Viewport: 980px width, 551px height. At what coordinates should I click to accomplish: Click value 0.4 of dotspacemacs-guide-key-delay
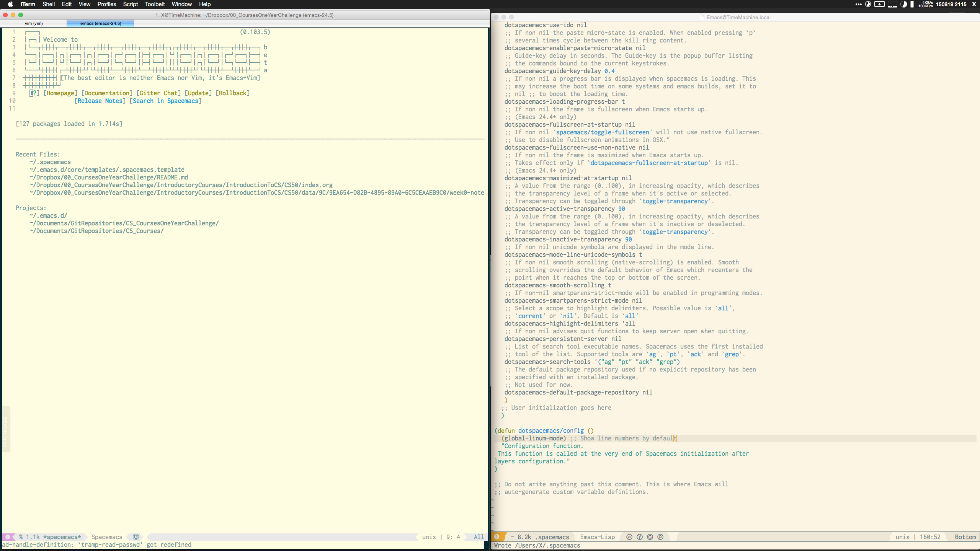[x=609, y=71]
